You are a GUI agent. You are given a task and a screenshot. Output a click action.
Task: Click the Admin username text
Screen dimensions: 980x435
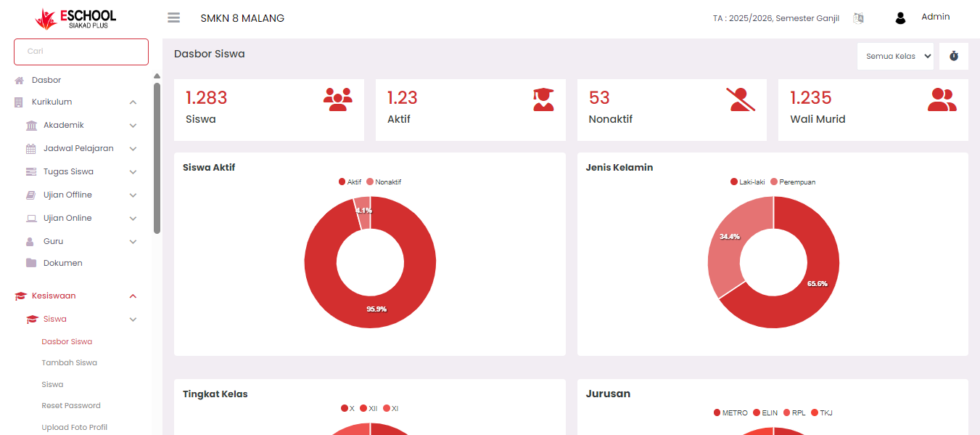point(935,17)
